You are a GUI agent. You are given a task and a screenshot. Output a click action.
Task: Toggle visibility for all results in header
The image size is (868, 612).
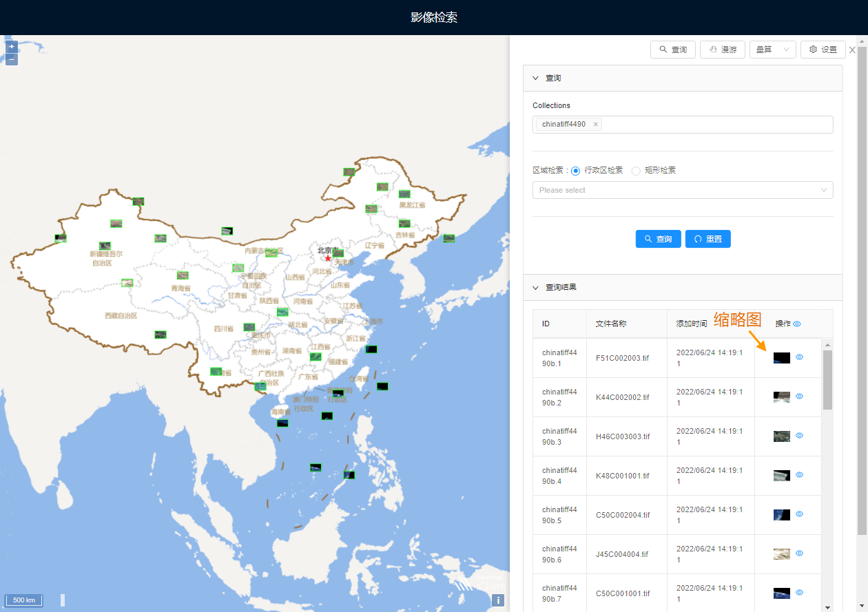click(x=797, y=324)
